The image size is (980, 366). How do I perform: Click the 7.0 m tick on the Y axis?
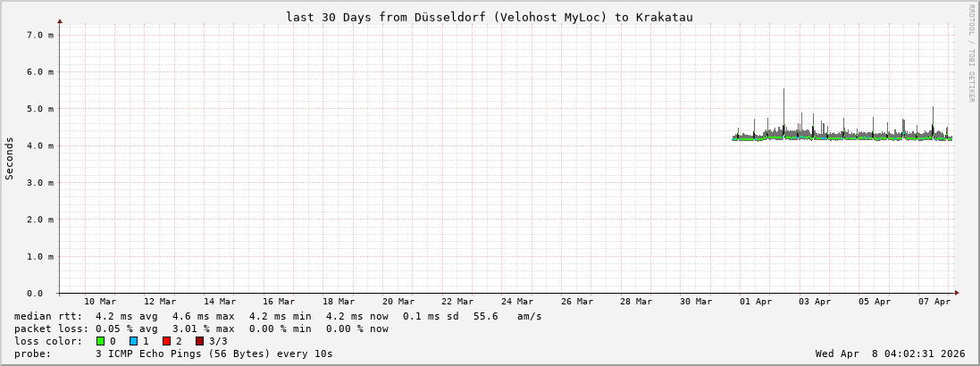point(40,35)
